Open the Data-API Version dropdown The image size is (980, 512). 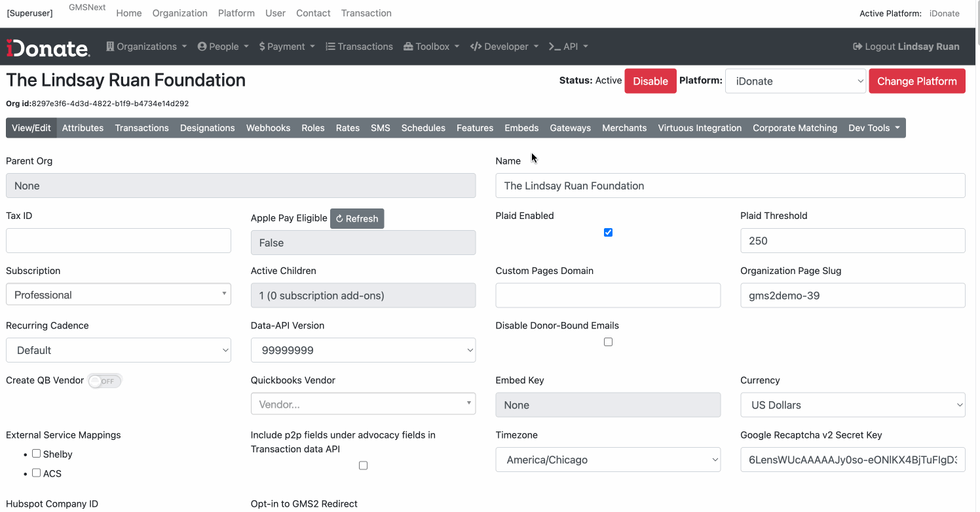(363, 350)
